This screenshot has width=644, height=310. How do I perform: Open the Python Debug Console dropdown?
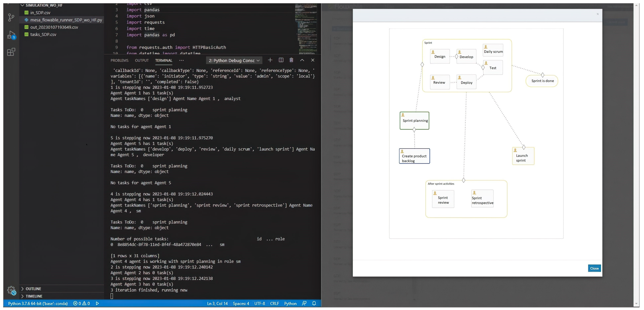(x=234, y=61)
